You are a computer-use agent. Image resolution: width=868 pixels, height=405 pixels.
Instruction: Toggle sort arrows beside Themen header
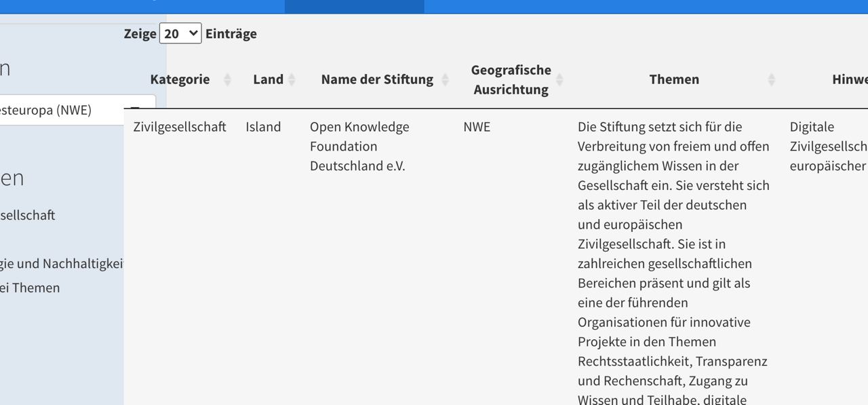tap(771, 79)
